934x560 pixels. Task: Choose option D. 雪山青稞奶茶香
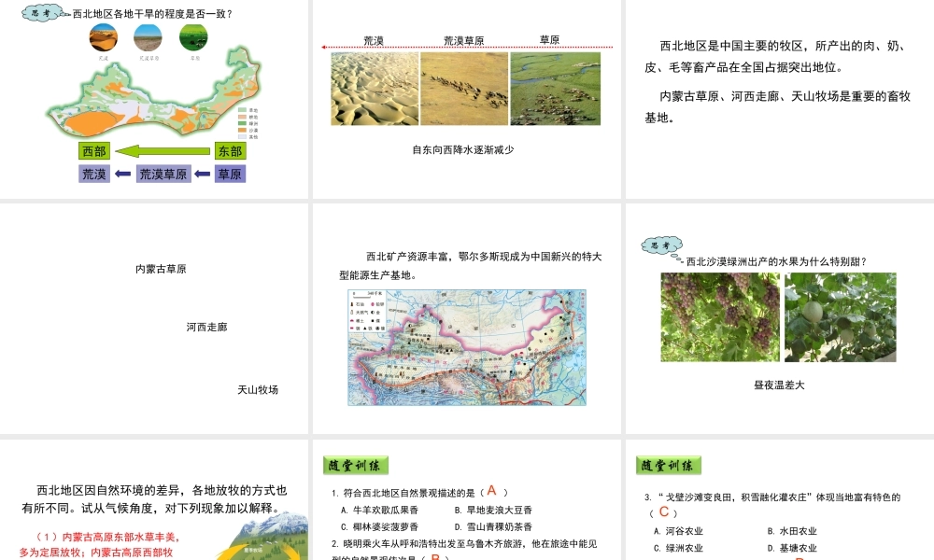[493, 526]
